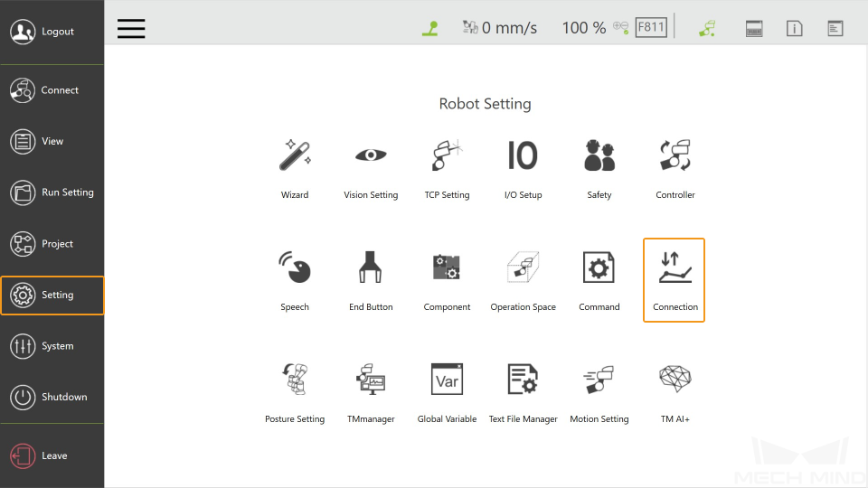Open the display panel icon in top bar
The width and height of the screenshot is (868, 488).
[x=754, y=28]
